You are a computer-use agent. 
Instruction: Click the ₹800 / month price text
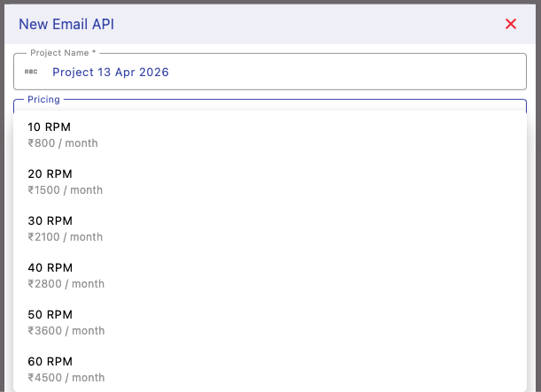coord(63,143)
